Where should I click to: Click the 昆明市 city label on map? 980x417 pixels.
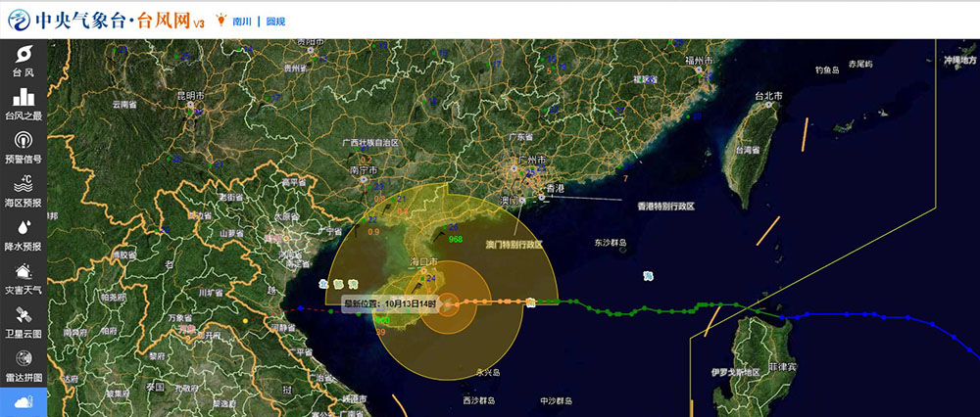[x=189, y=95]
